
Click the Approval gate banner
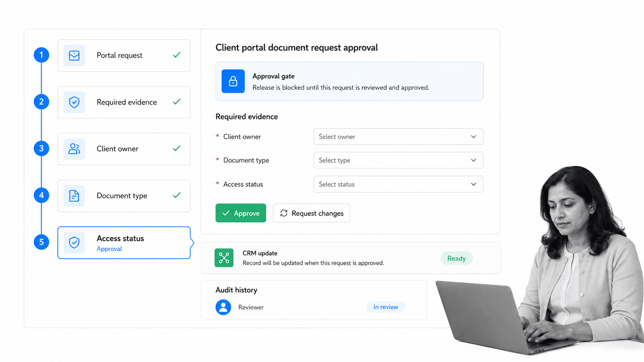click(349, 81)
